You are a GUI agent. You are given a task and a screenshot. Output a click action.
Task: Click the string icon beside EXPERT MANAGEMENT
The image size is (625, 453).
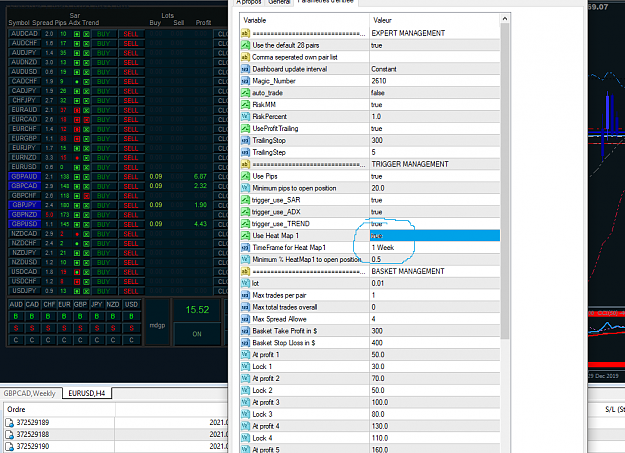[246, 33]
